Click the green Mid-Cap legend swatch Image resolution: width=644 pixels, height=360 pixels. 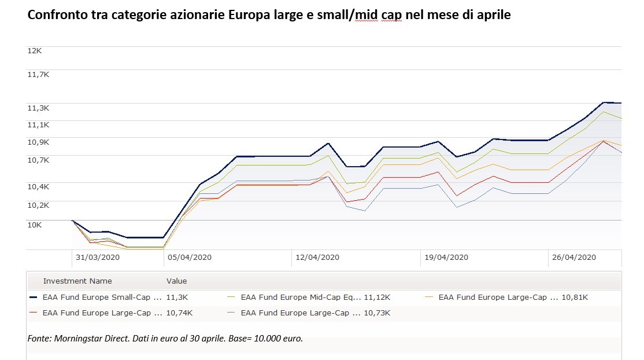pyautogui.click(x=232, y=297)
